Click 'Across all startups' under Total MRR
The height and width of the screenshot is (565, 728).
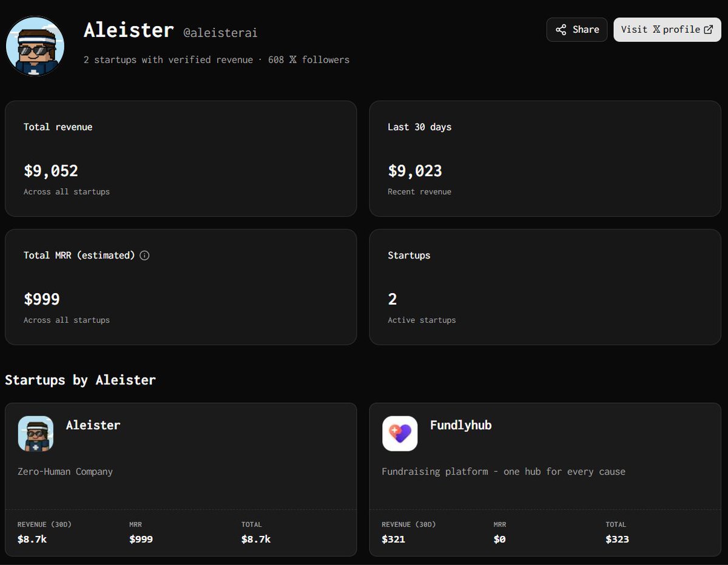(x=67, y=320)
